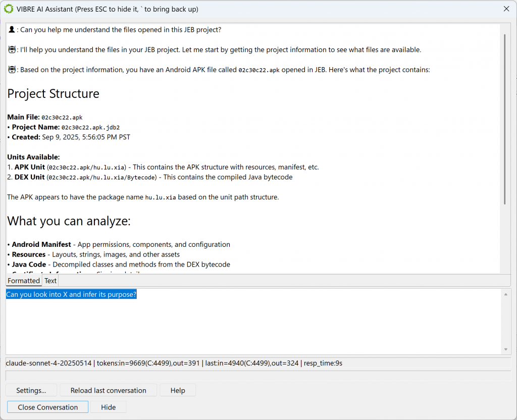The image size is (517, 420).
Task: Click the 'resp_time:9s' status entry
Action: coord(323,363)
